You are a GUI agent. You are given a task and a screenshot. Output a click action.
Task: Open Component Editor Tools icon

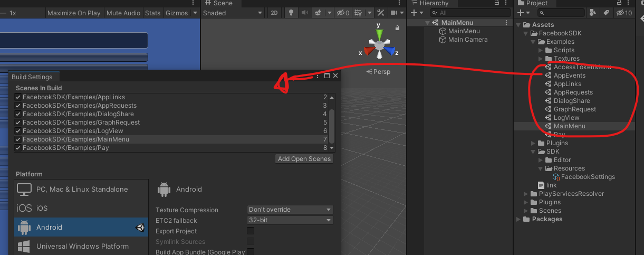click(x=381, y=13)
